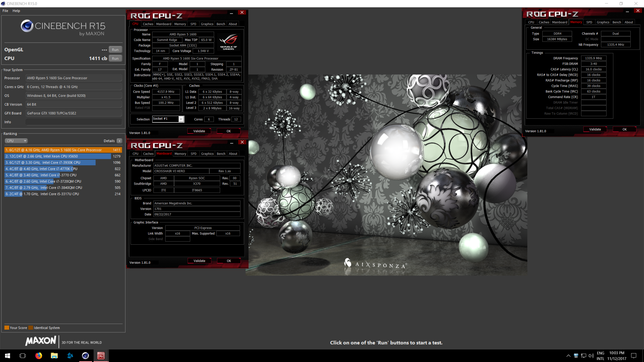This screenshot has width=644, height=362.
Task: Open the ranking CPU dropdown
Action: coord(16,141)
